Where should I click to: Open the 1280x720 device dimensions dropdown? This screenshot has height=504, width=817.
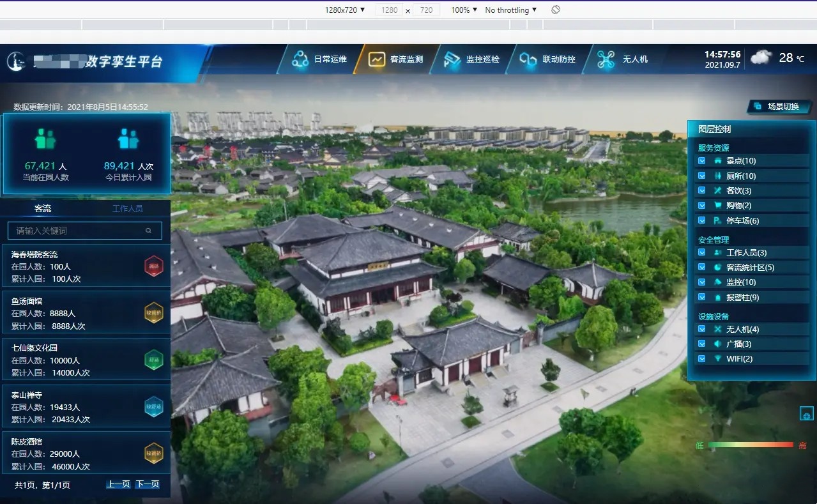345,10
